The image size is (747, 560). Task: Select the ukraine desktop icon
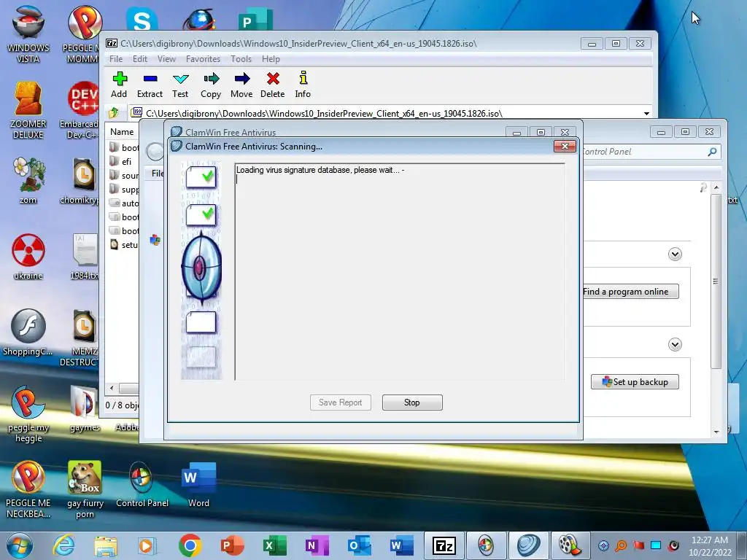[x=28, y=257]
